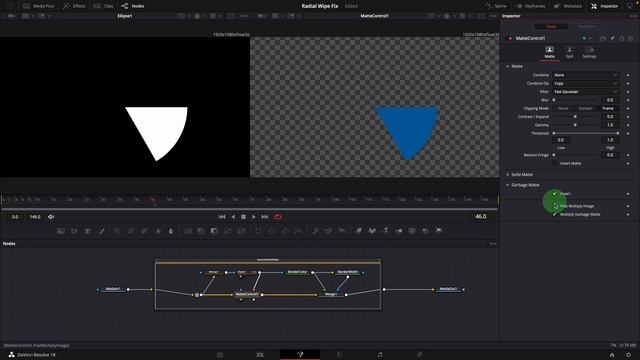Switch to the Deliver page
The height and width of the screenshot is (360, 640).
click(x=420, y=355)
